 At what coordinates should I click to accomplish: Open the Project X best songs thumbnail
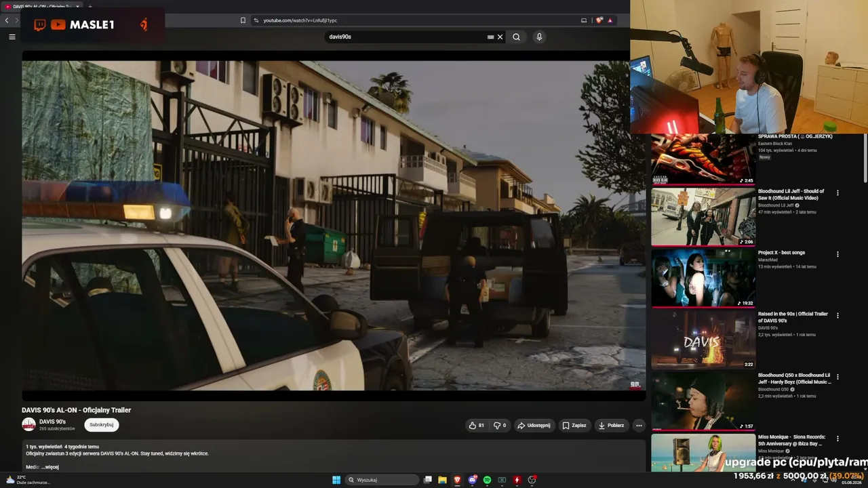click(703, 279)
